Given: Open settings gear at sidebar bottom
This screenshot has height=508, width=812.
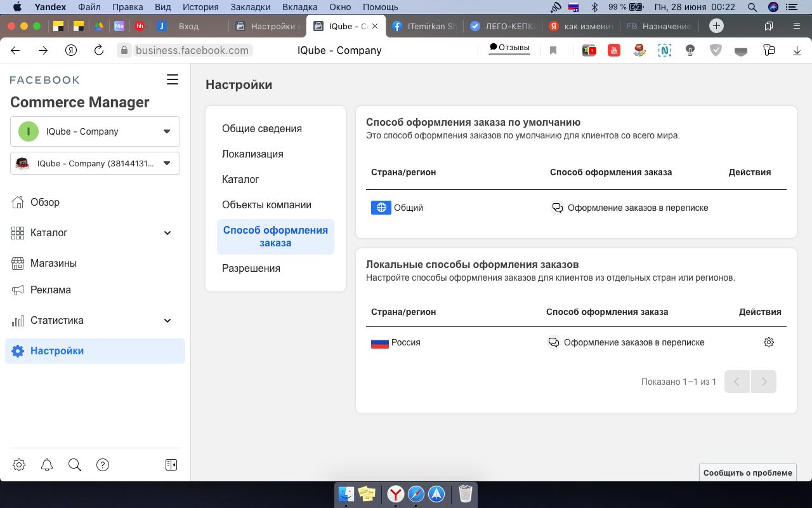Looking at the screenshot, I should pyautogui.click(x=19, y=465).
